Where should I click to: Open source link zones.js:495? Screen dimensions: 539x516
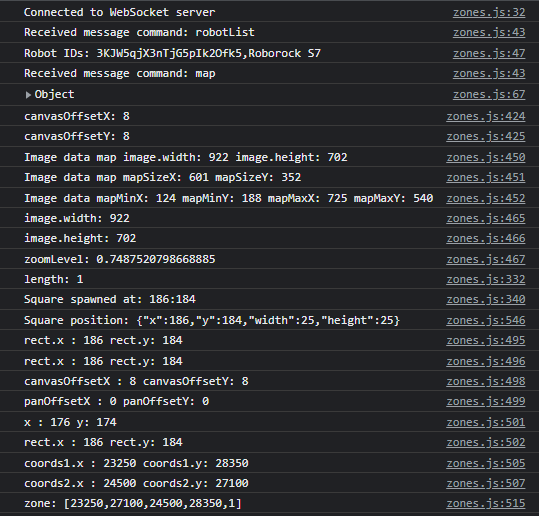(x=486, y=340)
